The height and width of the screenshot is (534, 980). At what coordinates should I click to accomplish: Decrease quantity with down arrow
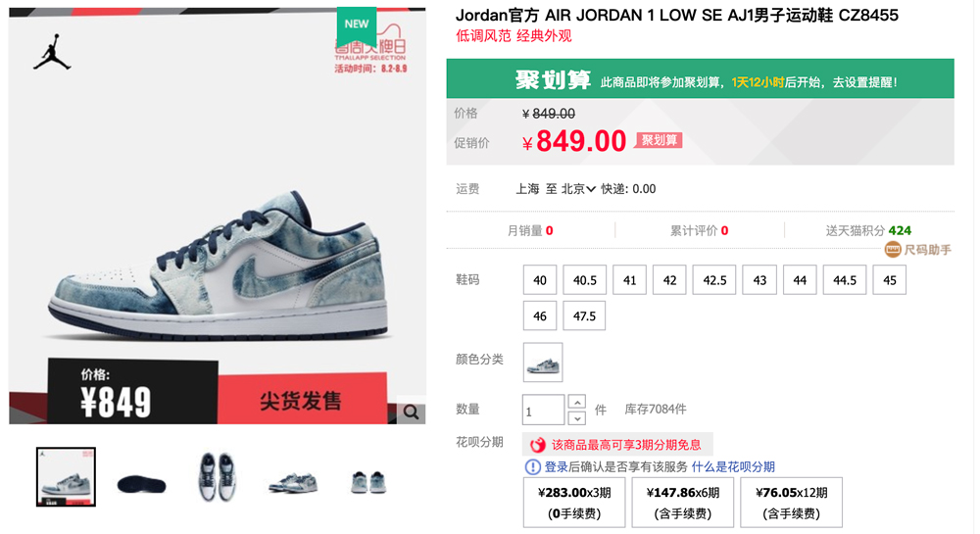pos(577,417)
